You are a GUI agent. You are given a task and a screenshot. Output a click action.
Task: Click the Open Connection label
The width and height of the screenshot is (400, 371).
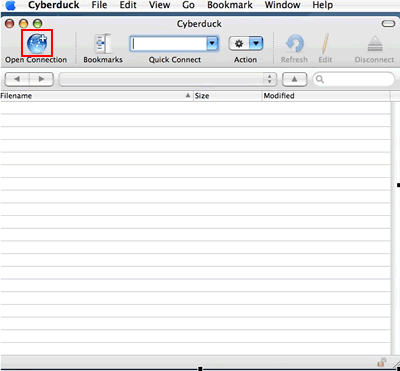(36, 60)
